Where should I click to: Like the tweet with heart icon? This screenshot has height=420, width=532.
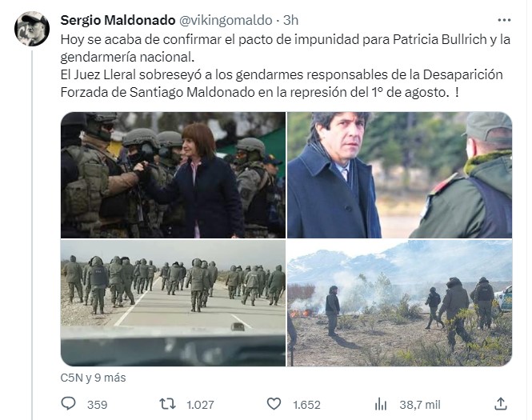click(x=274, y=404)
